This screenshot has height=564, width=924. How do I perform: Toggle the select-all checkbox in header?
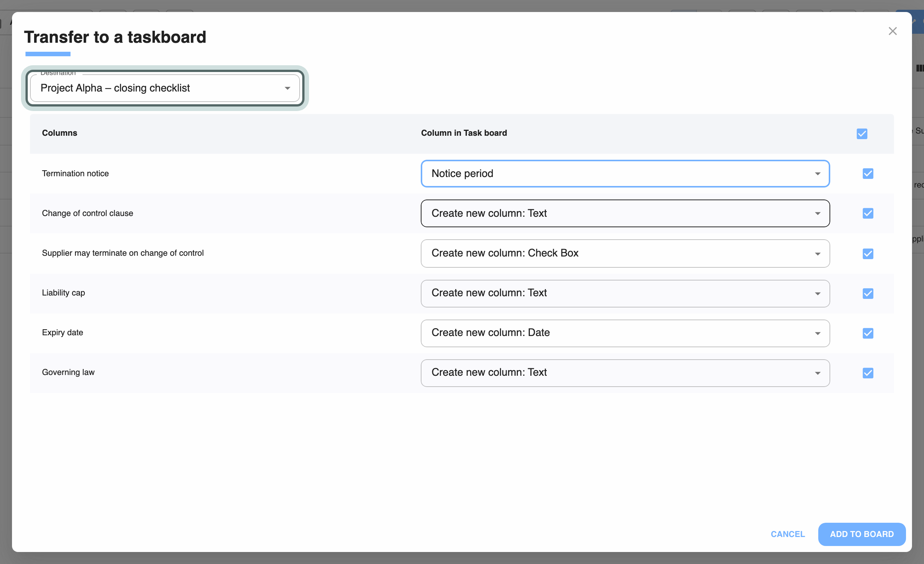[862, 133]
